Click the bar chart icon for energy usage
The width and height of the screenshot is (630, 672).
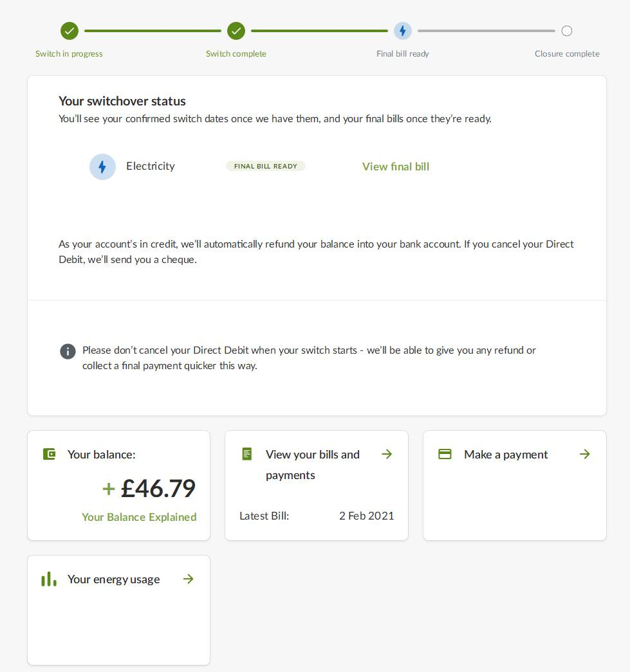[48, 579]
